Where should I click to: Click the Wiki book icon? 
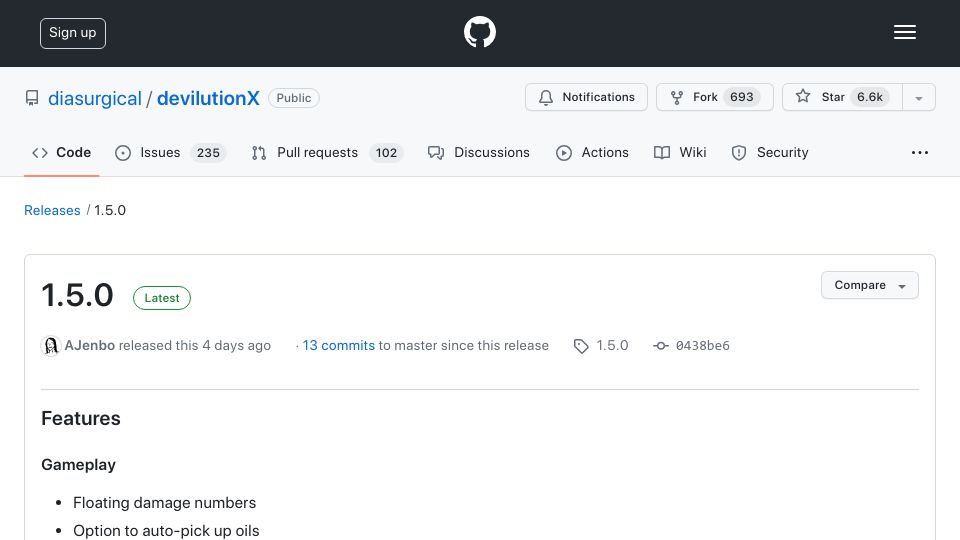[662, 153]
